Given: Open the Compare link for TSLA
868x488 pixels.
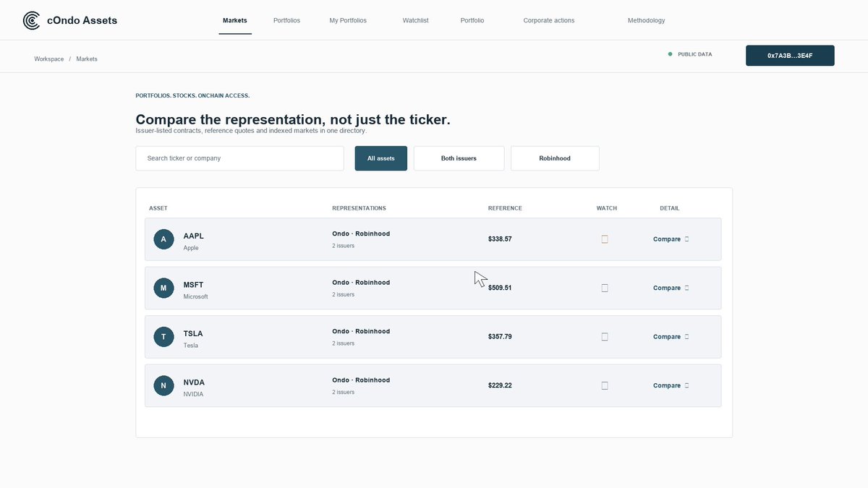Looking at the screenshot, I should [671, 337].
